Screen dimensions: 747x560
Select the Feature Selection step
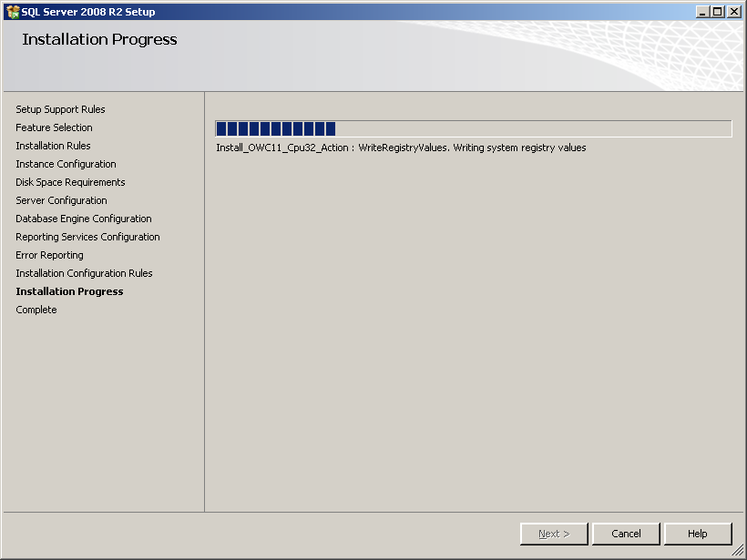pyautogui.click(x=55, y=127)
